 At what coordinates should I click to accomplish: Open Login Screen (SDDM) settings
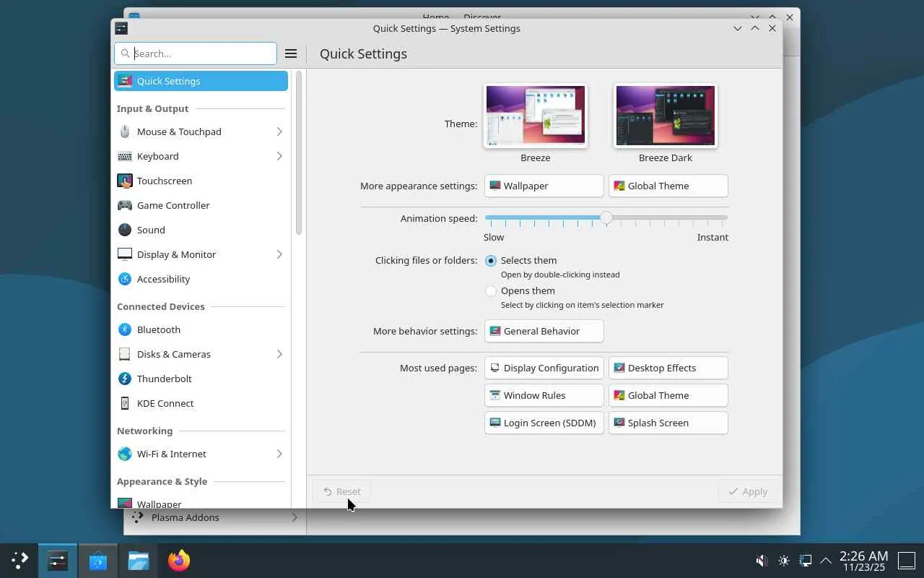click(x=544, y=423)
